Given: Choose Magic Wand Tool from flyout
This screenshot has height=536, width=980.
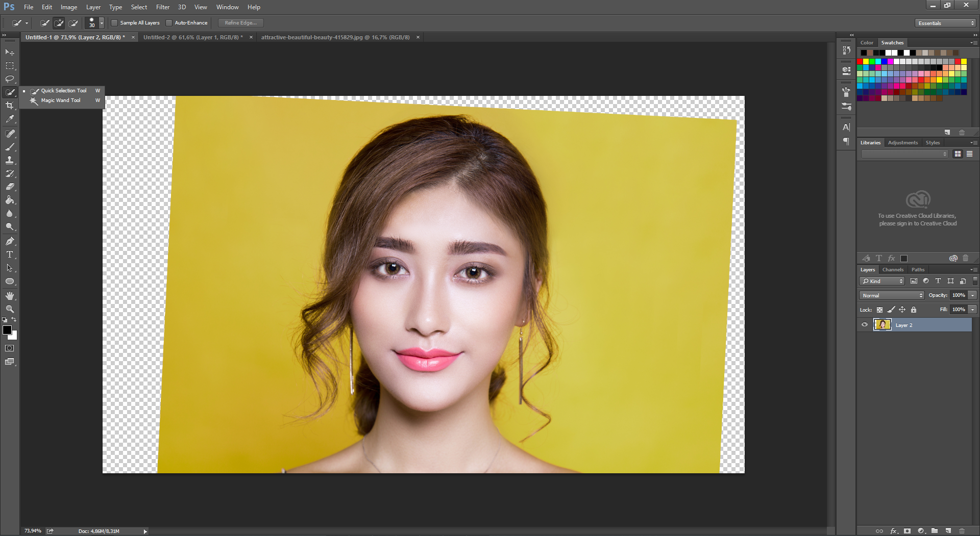Looking at the screenshot, I should [61, 100].
